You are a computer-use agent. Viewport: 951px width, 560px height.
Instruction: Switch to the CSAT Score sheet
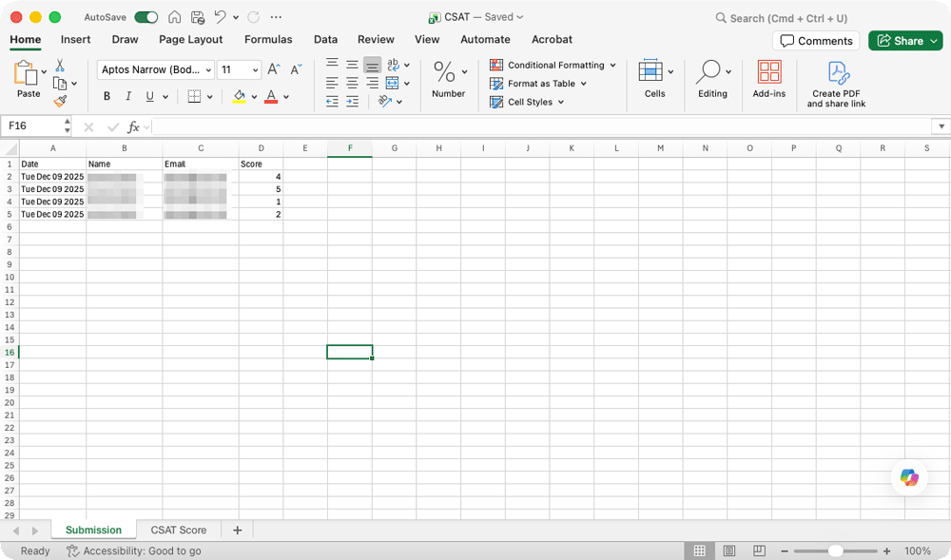(178, 531)
